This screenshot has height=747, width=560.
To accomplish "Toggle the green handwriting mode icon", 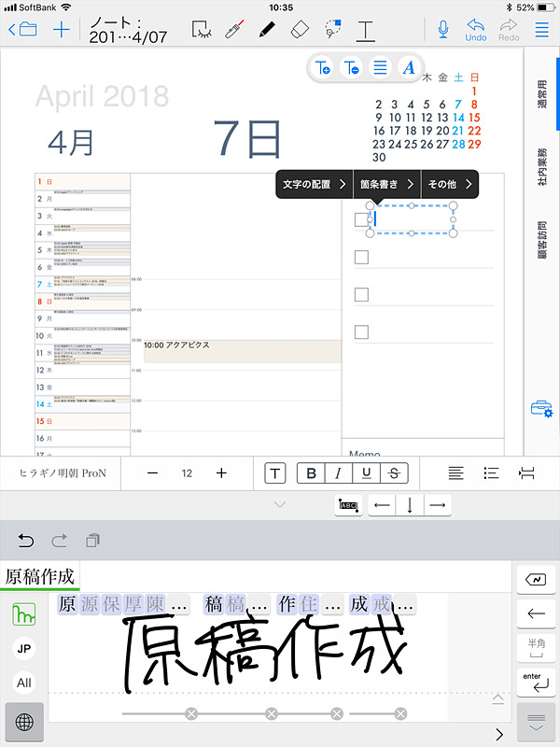I will [x=24, y=613].
